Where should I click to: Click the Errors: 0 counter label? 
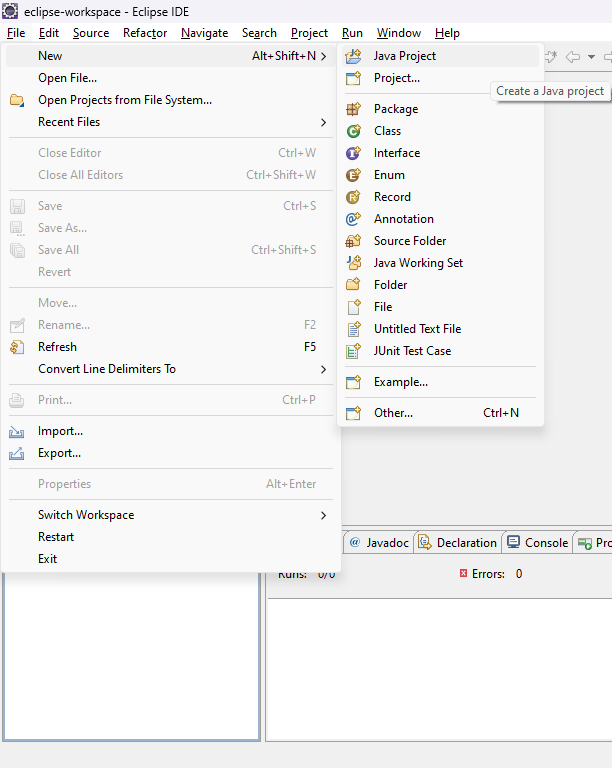point(491,574)
